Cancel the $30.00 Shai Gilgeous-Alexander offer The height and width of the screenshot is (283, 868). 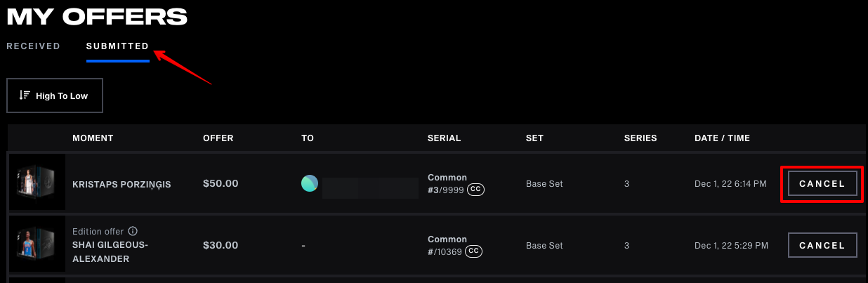[822, 246]
